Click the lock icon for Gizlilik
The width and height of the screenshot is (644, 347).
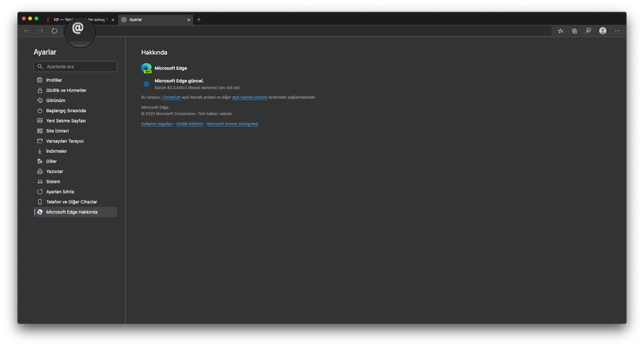point(40,90)
